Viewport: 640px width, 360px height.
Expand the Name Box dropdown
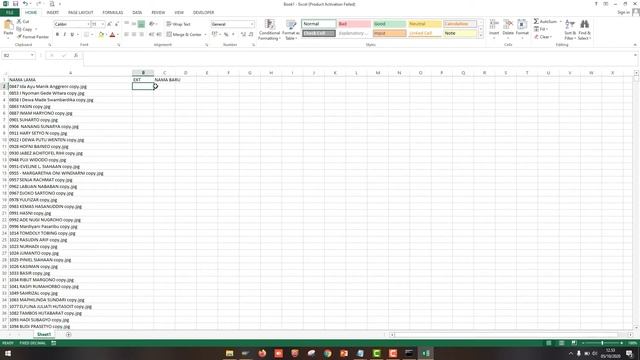[x=32, y=55]
